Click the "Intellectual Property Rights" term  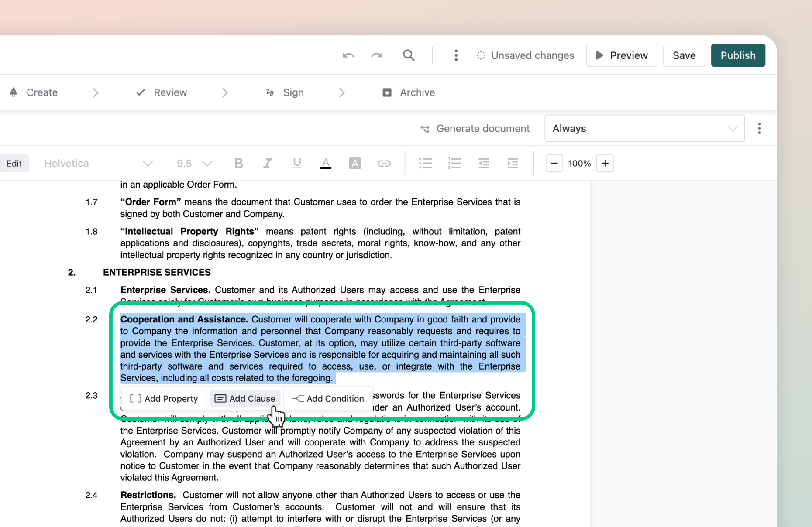pyautogui.click(x=189, y=231)
